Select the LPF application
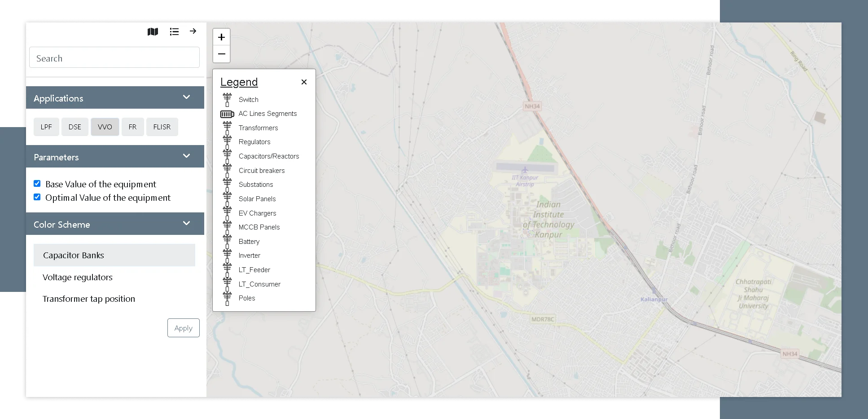The height and width of the screenshot is (419, 868). pyautogui.click(x=46, y=127)
